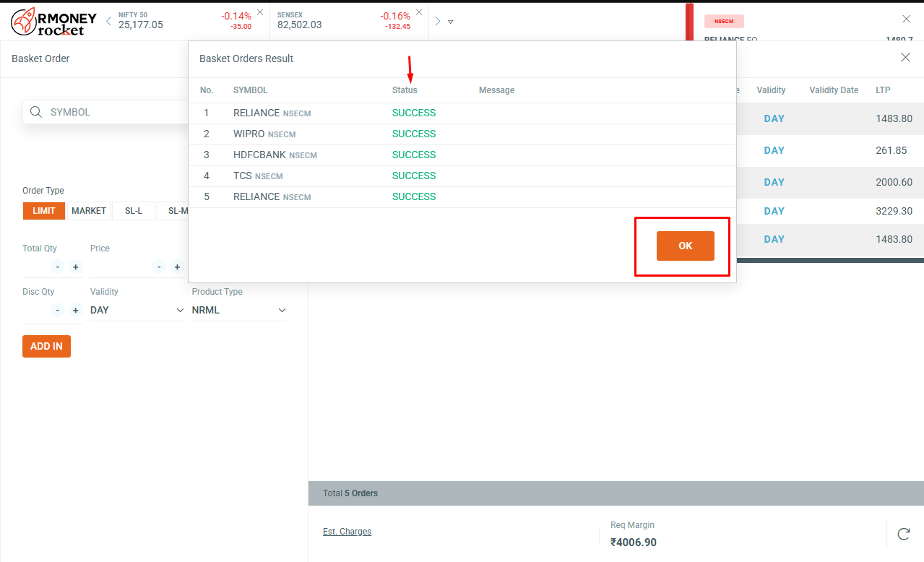Select WIPRO row in results dialog
This screenshot has height=562, width=924.
[x=462, y=134]
